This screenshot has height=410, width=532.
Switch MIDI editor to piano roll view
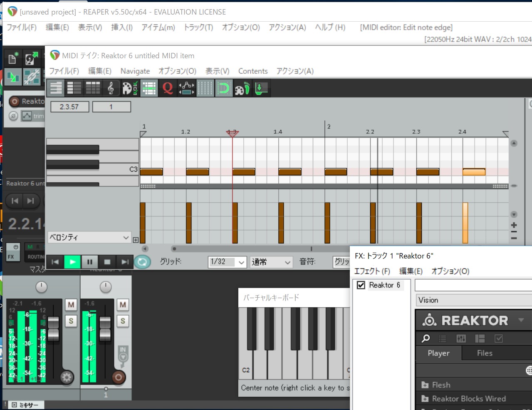(x=56, y=88)
